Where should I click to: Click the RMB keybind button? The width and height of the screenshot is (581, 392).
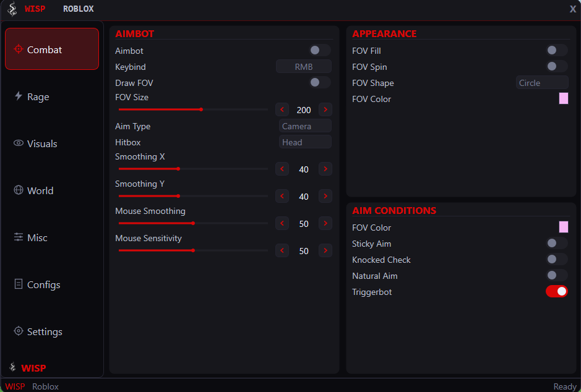click(x=303, y=67)
